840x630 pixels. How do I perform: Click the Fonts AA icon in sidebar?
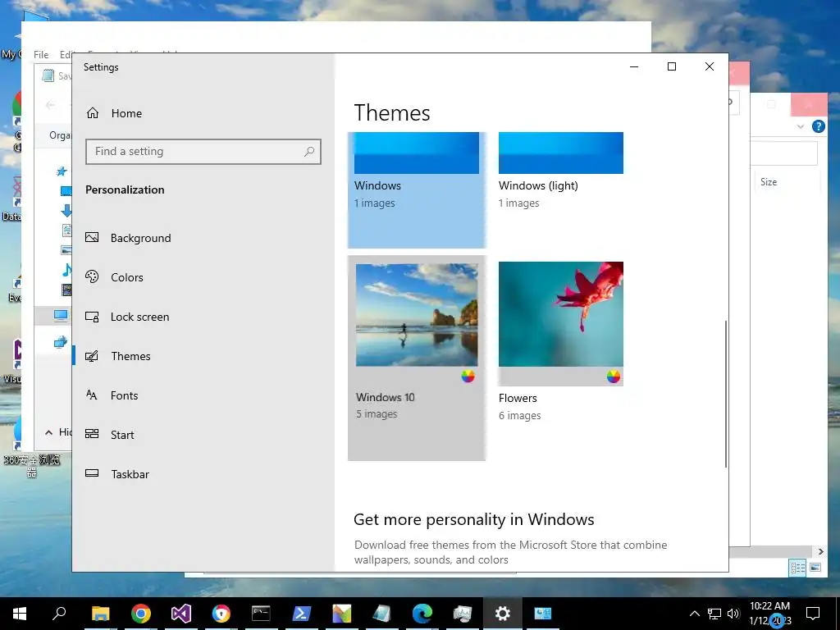coord(92,395)
